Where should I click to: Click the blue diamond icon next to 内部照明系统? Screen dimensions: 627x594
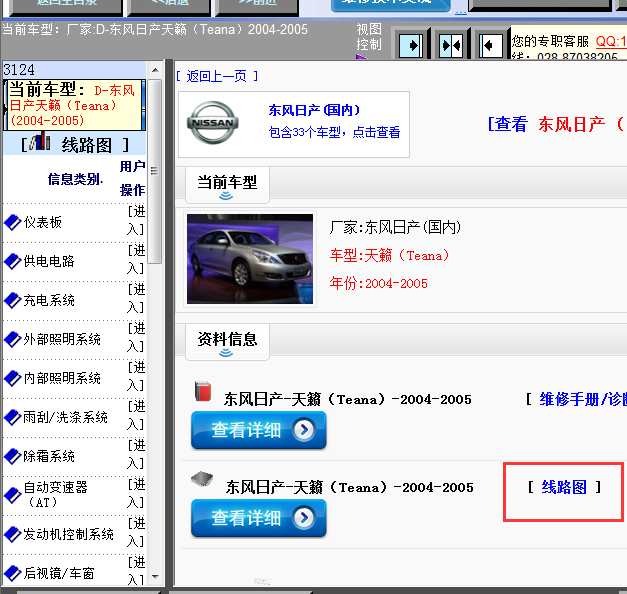(x=12, y=378)
